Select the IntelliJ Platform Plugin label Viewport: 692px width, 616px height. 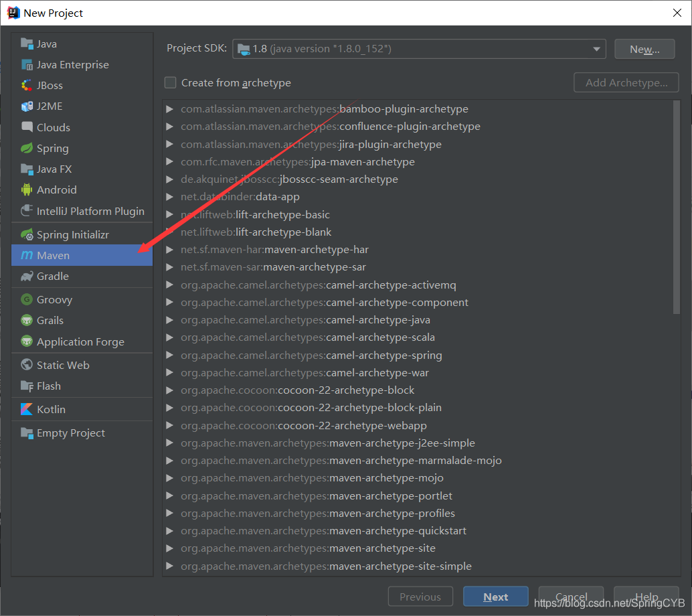[90, 211]
